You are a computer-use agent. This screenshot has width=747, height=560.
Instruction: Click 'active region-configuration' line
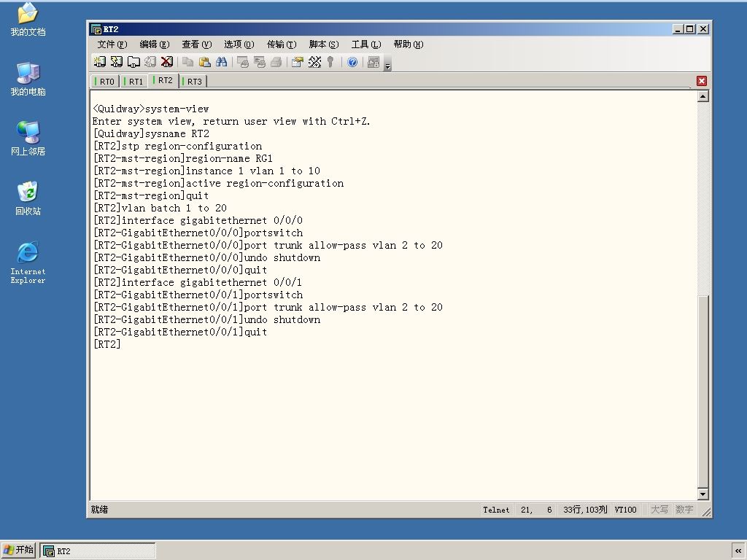point(218,183)
